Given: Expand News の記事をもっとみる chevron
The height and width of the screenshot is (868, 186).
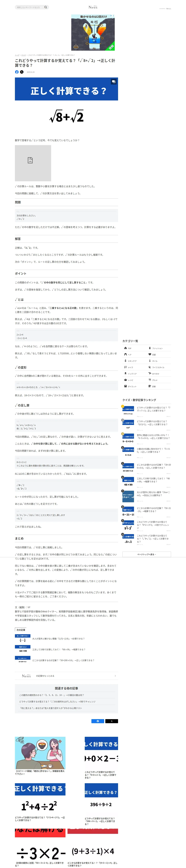Looking at the screenshot, I should [x=115, y=676].
